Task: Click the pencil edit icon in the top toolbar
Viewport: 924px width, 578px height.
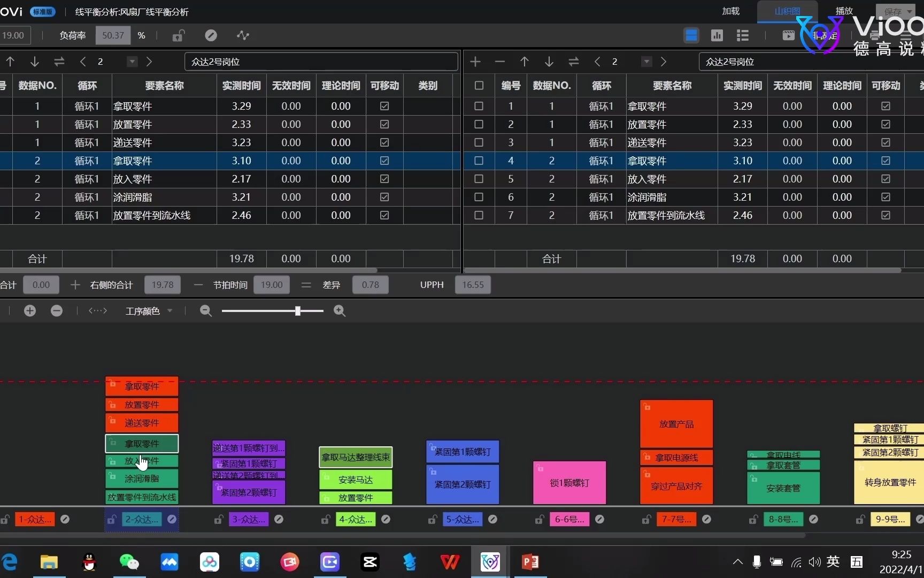Action: click(x=211, y=35)
